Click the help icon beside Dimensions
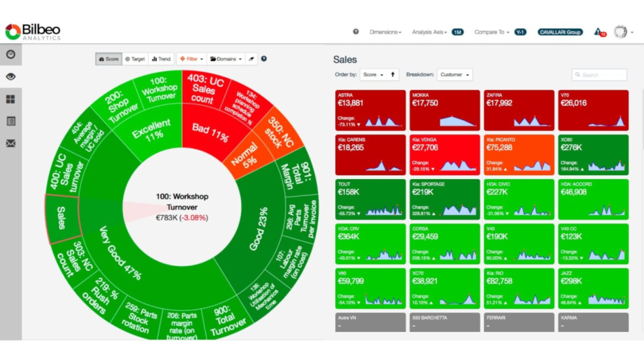Image resolution: width=644 pixels, height=362 pixels. click(x=356, y=32)
